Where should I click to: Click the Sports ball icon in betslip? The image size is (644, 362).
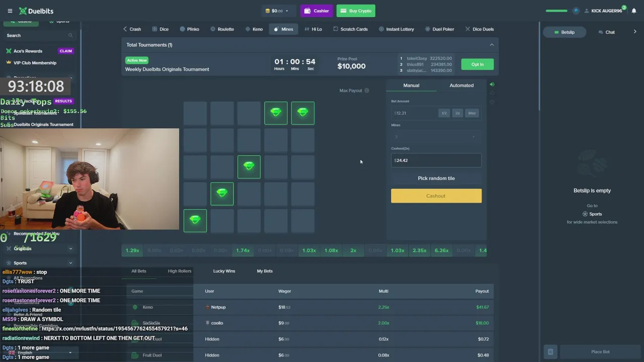tap(585, 214)
